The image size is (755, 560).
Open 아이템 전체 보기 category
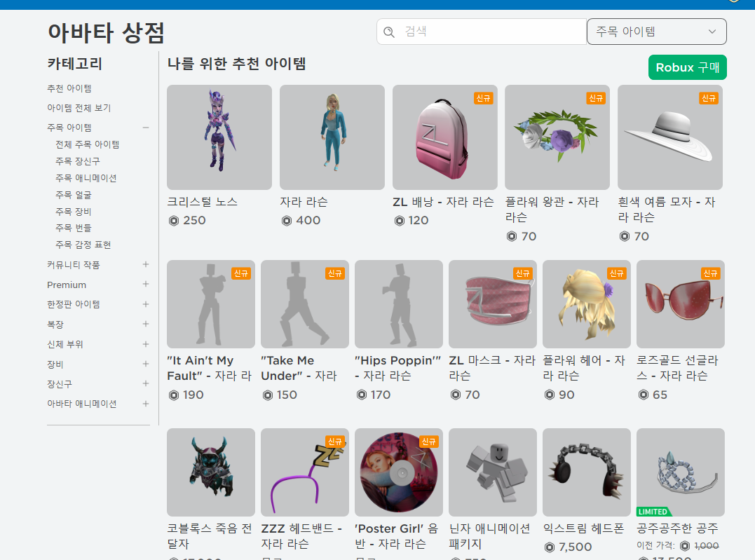click(x=79, y=108)
